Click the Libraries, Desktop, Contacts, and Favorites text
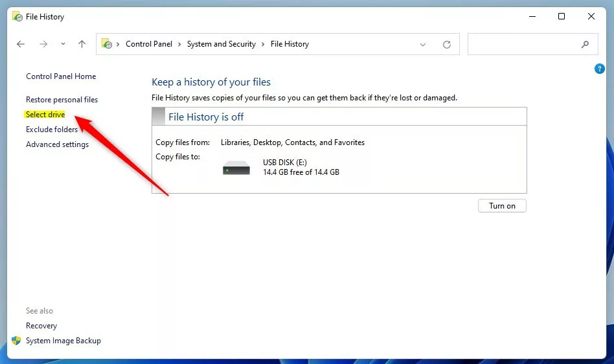 click(x=293, y=142)
